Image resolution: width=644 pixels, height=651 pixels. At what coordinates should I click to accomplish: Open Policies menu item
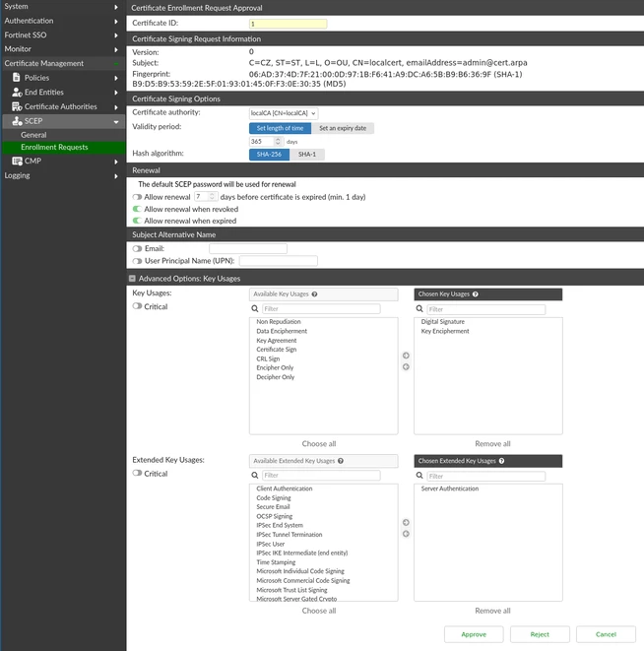36,78
